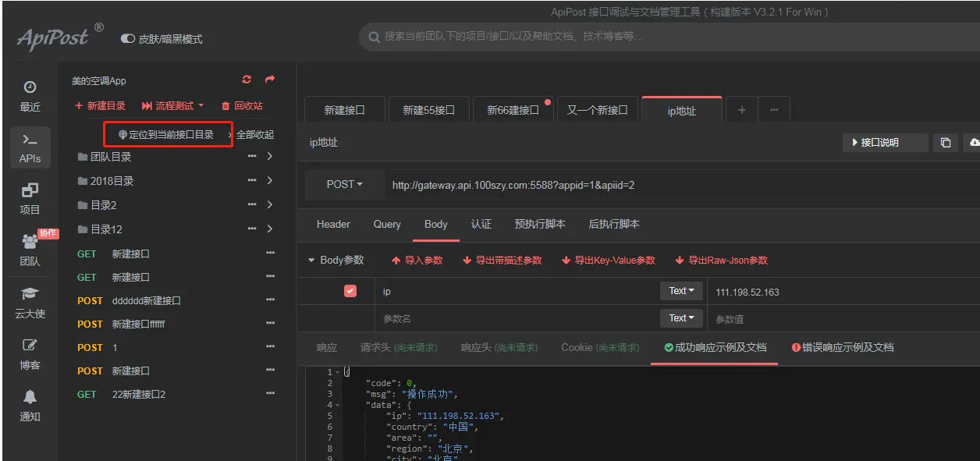Click the 导入参数 button
Image resolution: width=980 pixels, height=461 pixels.
[x=417, y=261]
